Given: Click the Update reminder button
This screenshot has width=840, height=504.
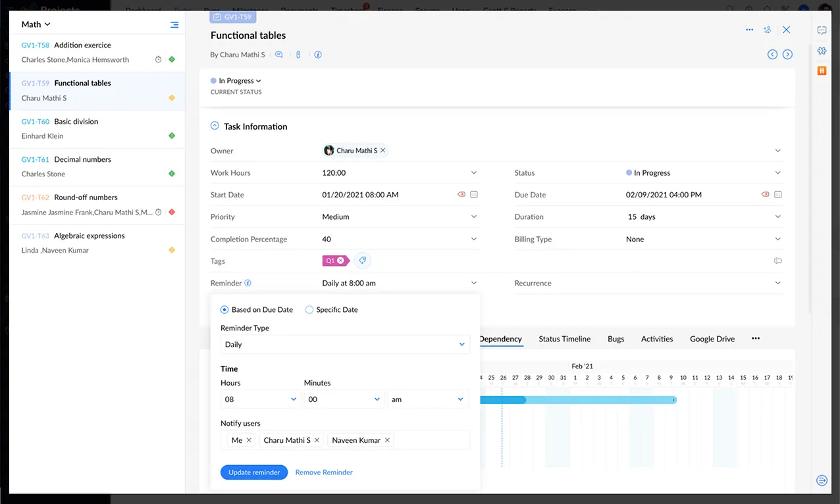Looking at the screenshot, I should (253, 472).
